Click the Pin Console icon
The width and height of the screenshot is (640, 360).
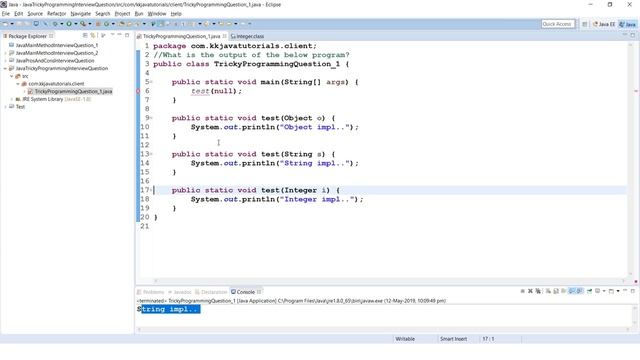[x=589, y=291]
